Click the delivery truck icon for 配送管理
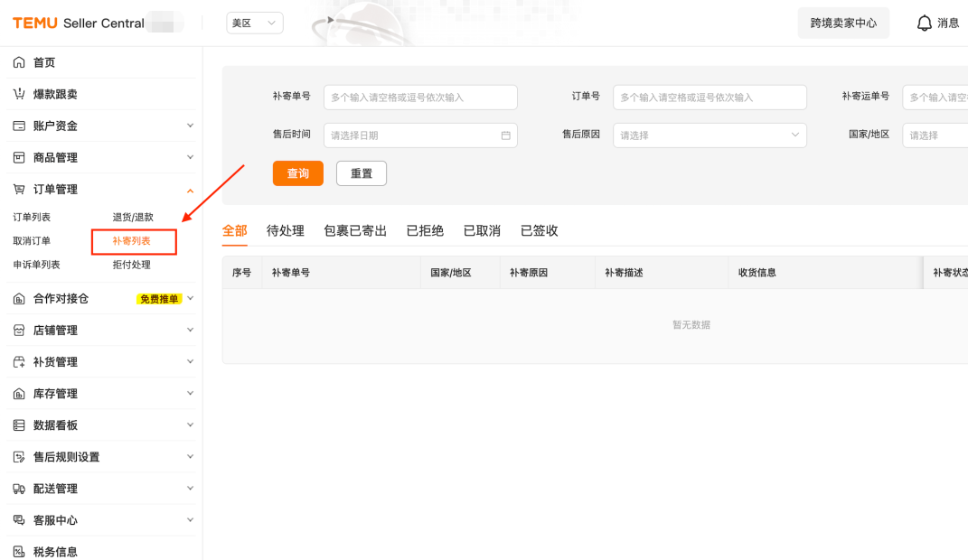968x560 pixels. point(19,489)
